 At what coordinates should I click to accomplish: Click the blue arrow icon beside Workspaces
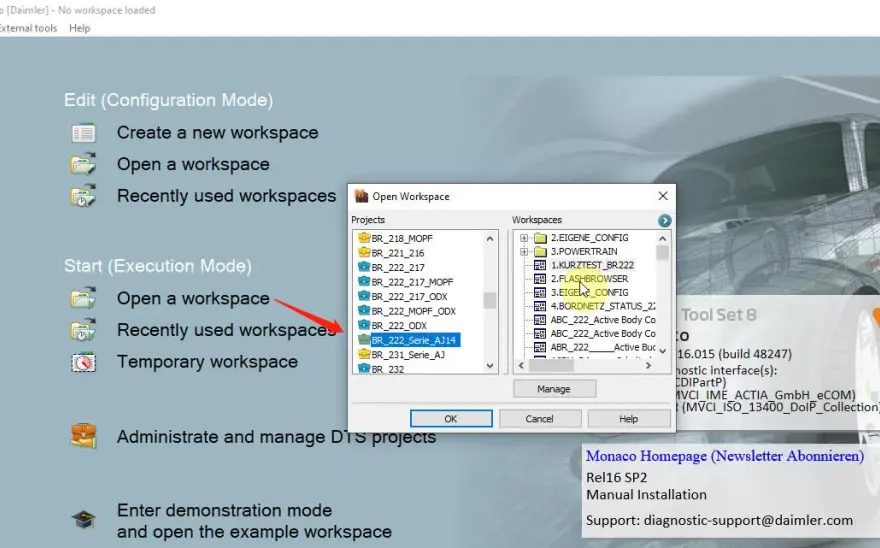tap(664, 220)
